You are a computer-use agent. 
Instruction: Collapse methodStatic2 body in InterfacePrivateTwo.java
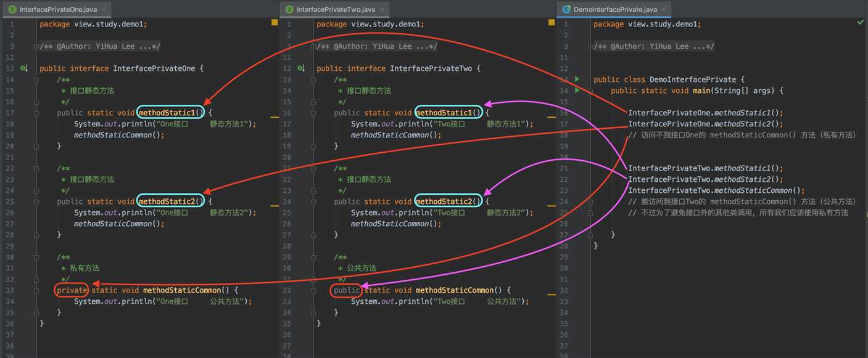coord(313,201)
